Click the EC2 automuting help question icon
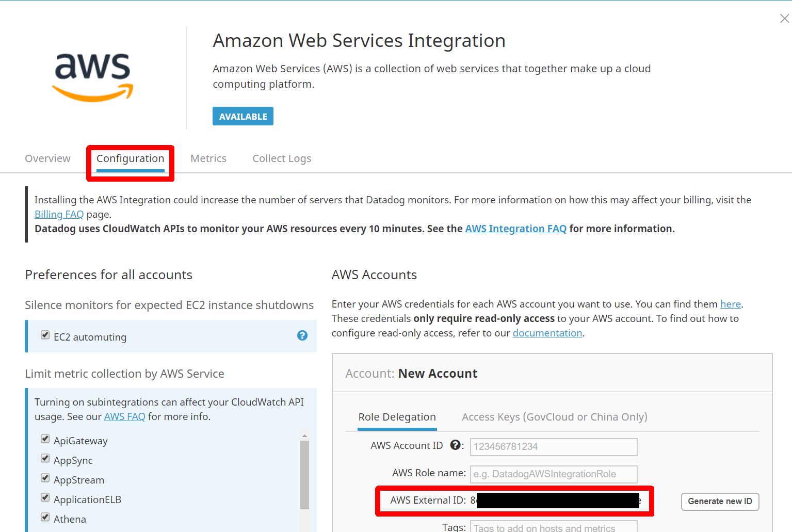Screen dimensions: 792x532 pos(302,335)
